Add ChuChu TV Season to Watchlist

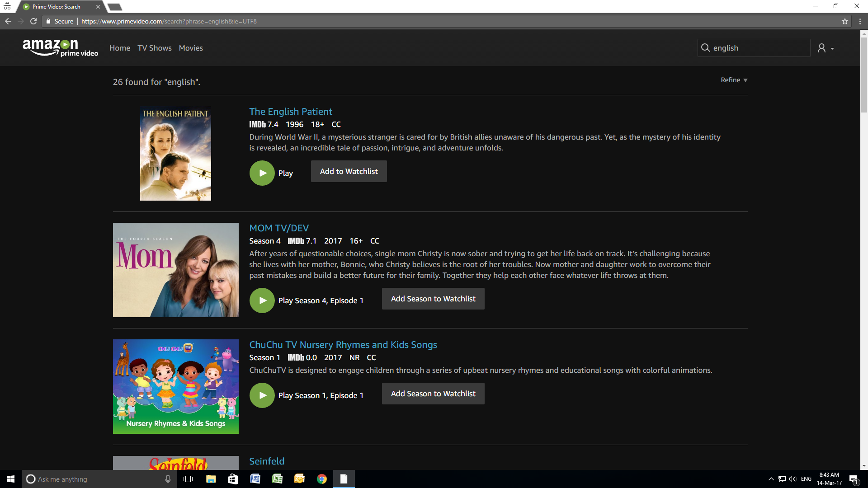[433, 394]
